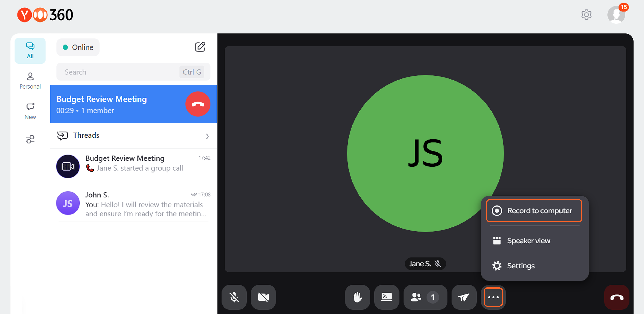Click the paper plane invite icon
The width and height of the screenshot is (644, 314).
click(464, 297)
